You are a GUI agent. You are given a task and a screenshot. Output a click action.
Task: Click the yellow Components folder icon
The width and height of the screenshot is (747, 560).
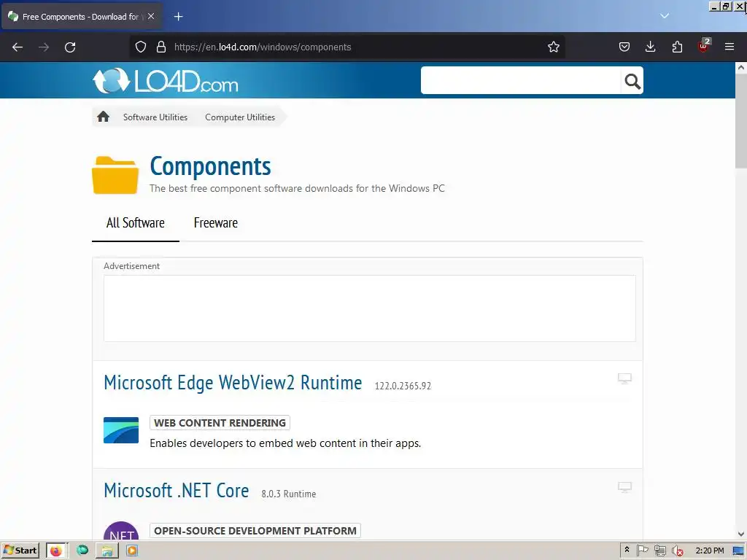point(115,175)
